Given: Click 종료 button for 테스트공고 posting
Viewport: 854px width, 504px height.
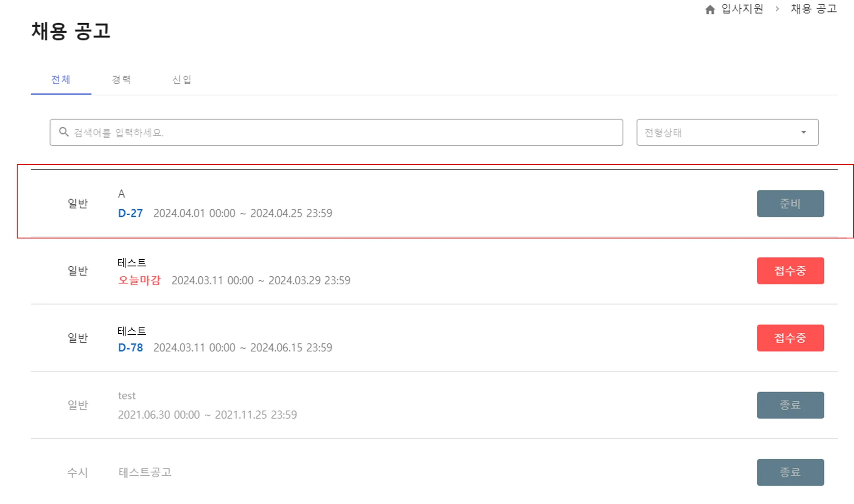Looking at the screenshot, I should 790,472.
